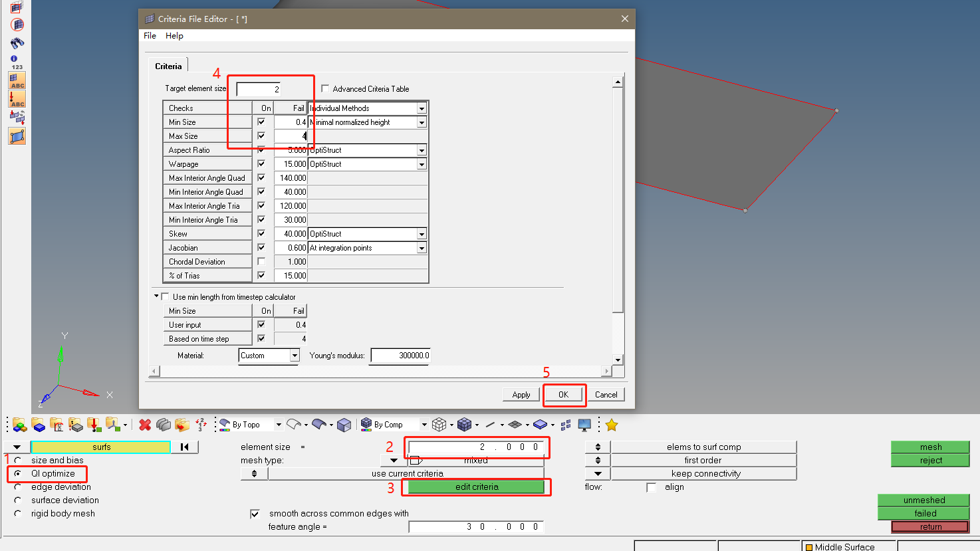Select the Criteria tab

pyautogui.click(x=168, y=66)
